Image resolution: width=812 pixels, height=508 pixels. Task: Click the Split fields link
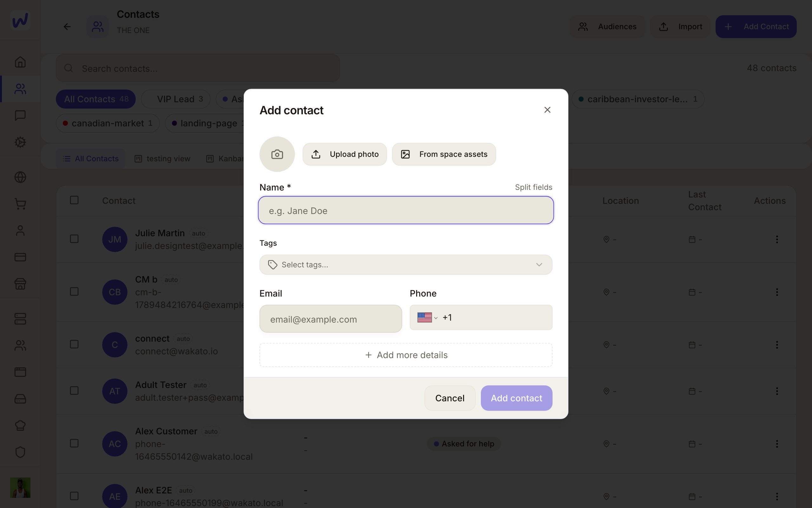point(534,187)
